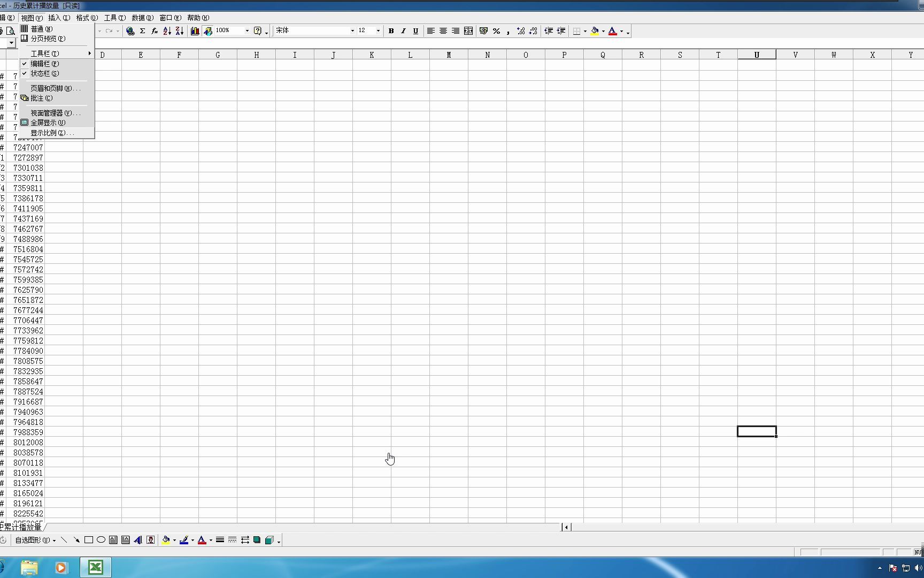
Task: Open the 自选图形 AutoShapes dropdown
Action: (35, 540)
